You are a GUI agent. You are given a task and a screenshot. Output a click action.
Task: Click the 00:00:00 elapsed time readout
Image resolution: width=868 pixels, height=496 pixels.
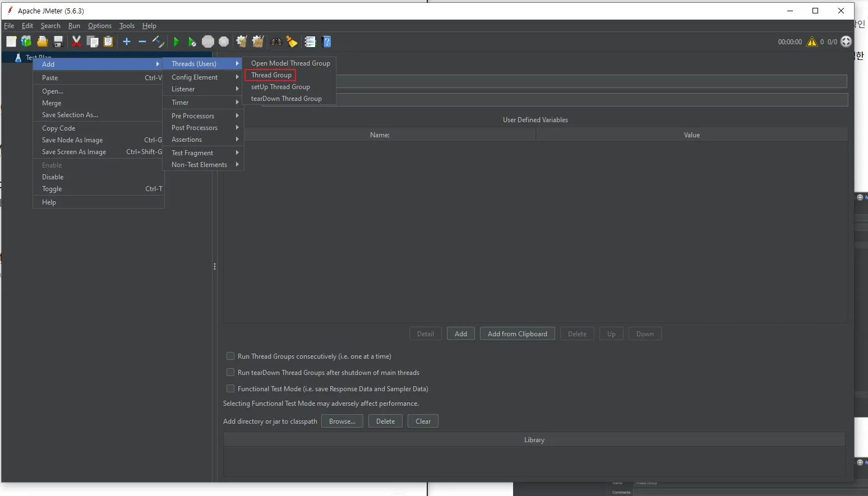pos(789,42)
